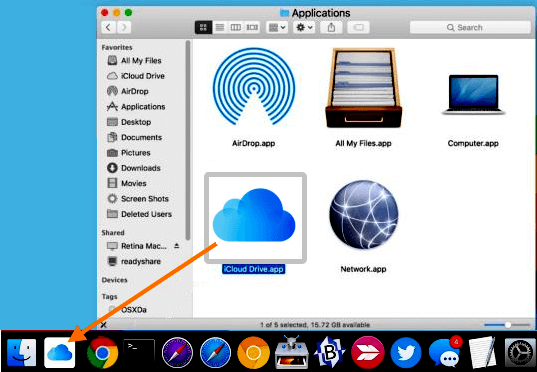
Task: Select Applications in sidebar
Action: coord(143,107)
